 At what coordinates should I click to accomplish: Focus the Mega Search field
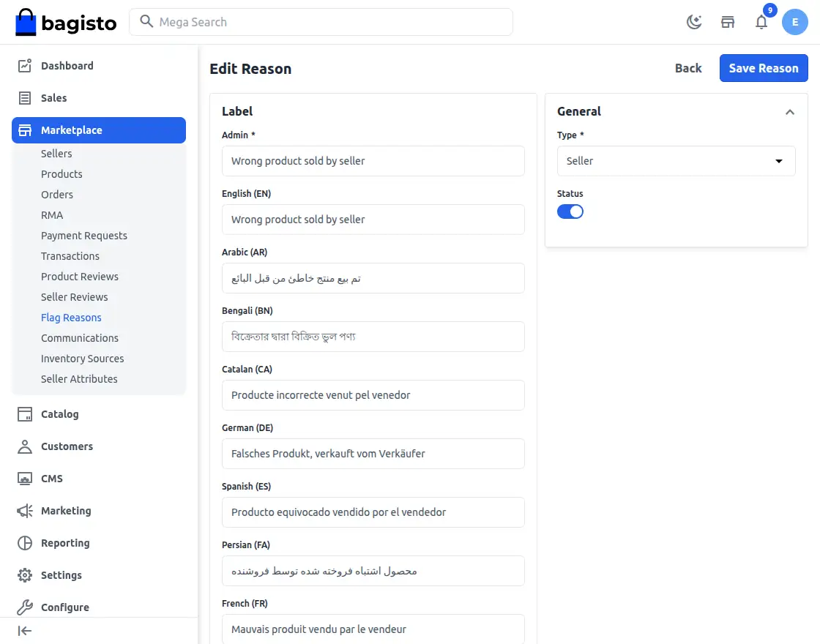(329, 22)
